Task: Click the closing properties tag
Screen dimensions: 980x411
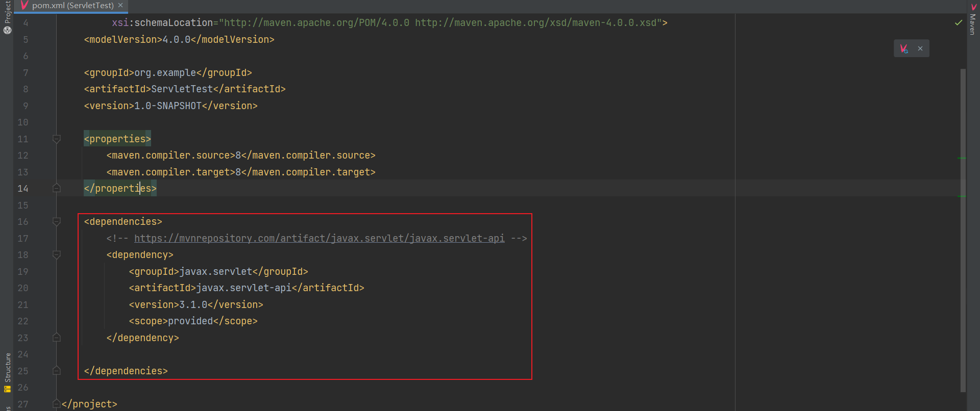Action: tap(120, 188)
